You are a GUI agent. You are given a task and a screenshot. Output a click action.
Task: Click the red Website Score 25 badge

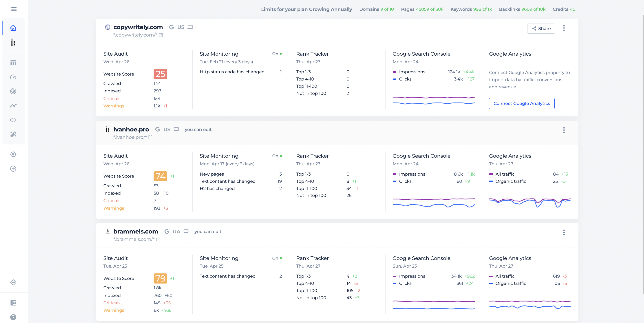tap(160, 74)
